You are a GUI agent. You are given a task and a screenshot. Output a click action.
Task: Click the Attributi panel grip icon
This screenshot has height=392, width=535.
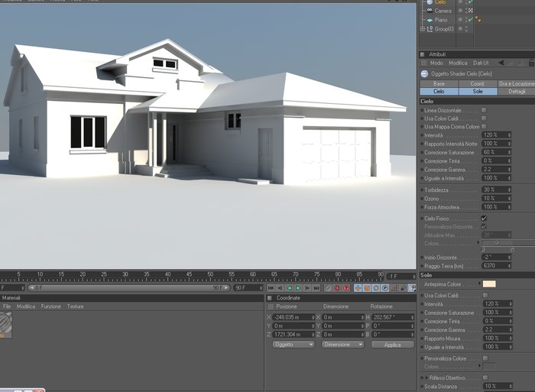click(x=423, y=54)
